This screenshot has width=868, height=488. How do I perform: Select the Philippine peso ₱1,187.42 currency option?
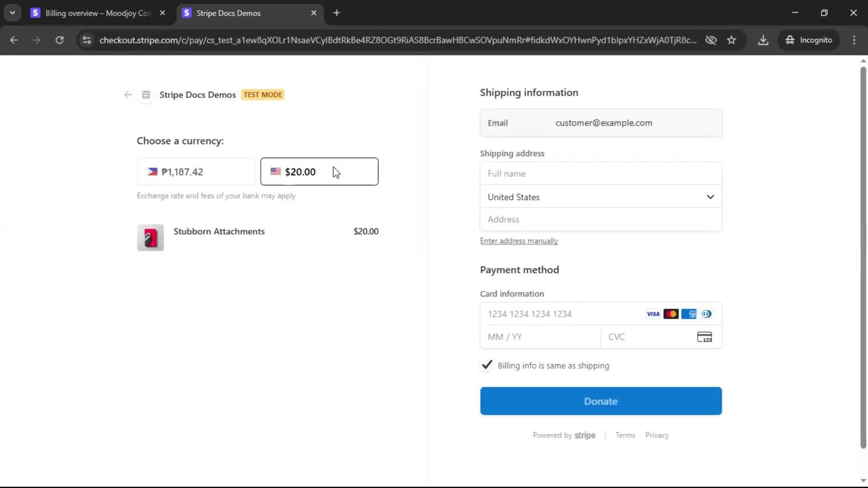click(x=196, y=172)
